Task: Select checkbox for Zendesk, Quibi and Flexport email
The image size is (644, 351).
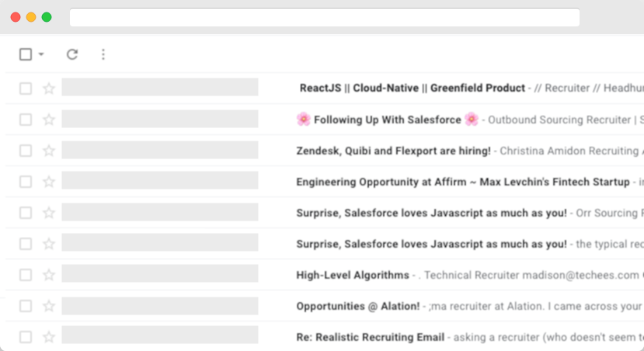Action: (x=26, y=151)
